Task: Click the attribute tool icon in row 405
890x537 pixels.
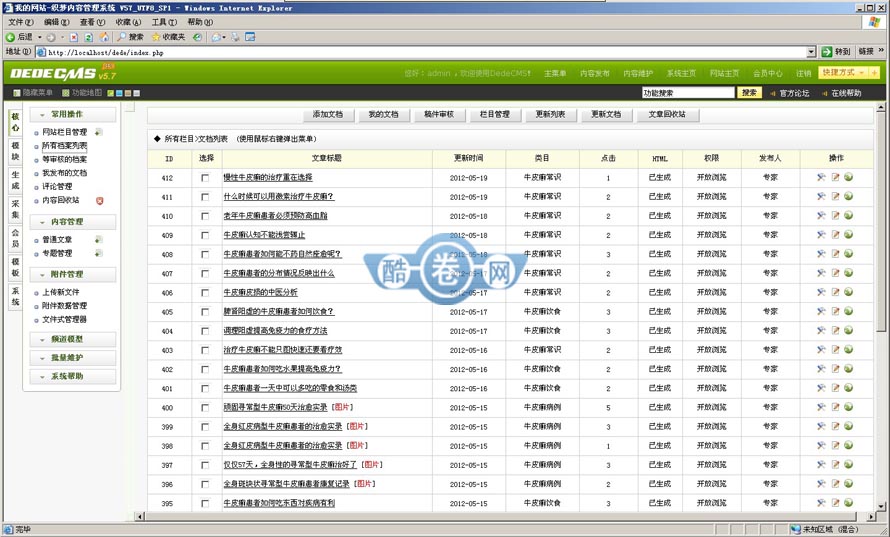Action: [x=821, y=311]
